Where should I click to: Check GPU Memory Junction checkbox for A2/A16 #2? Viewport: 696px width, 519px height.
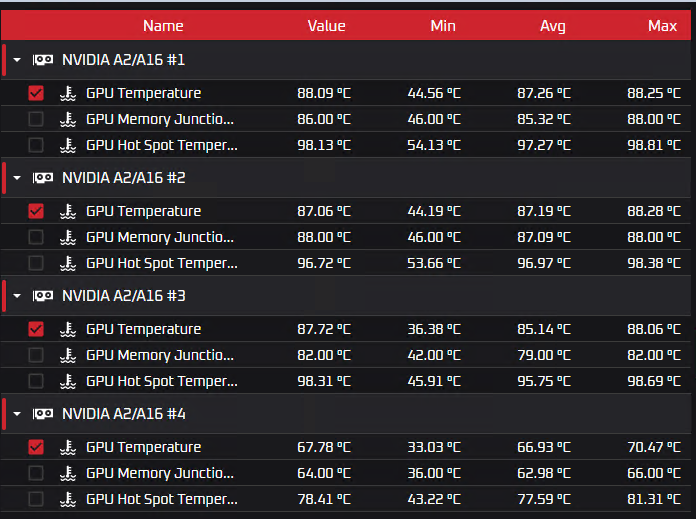coord(36,237)
